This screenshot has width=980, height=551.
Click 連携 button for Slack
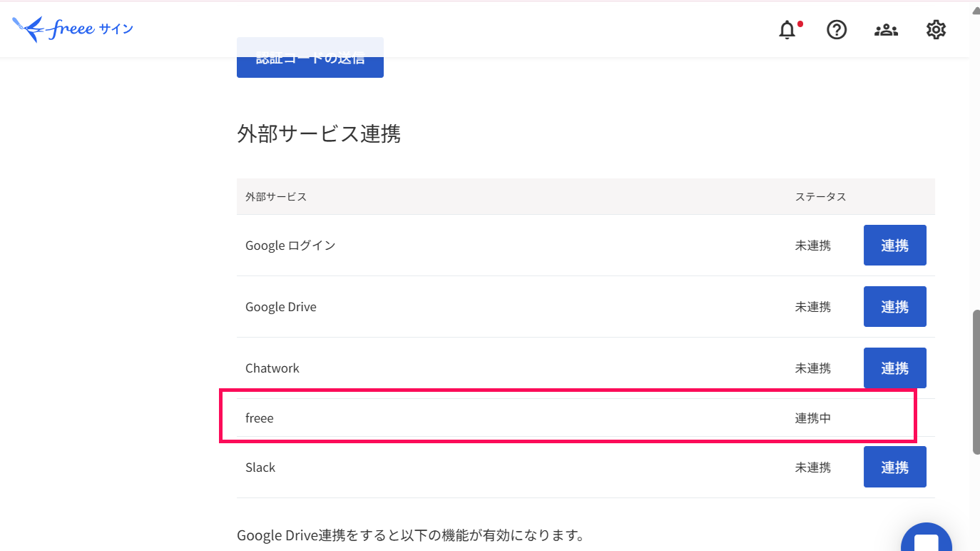[x=895, y=467]
